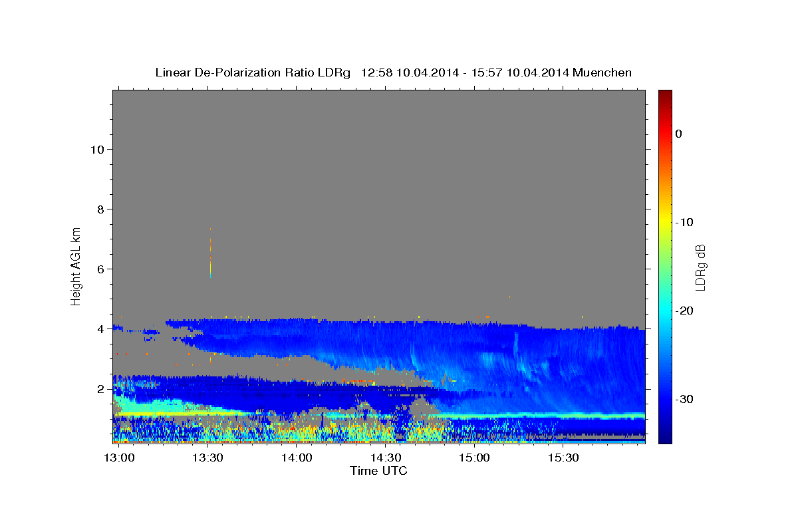Click the 13:30 time tick label
Viewport: 798px width, 532px height.
(207, 458)
